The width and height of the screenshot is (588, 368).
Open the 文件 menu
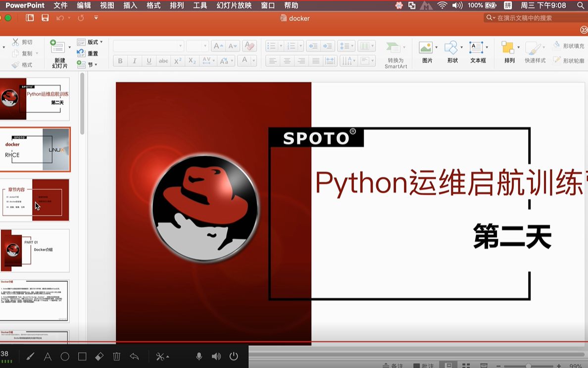tap(60, 5)
